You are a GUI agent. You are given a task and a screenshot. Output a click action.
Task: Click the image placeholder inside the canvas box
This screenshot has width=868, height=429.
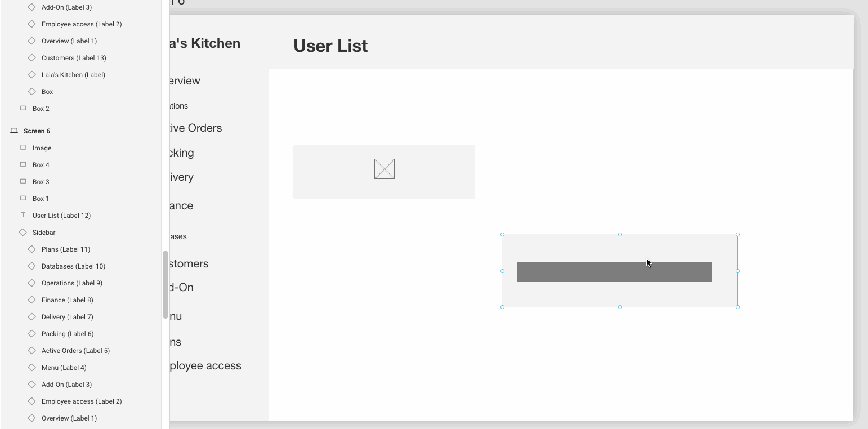(x=383, y=168)
